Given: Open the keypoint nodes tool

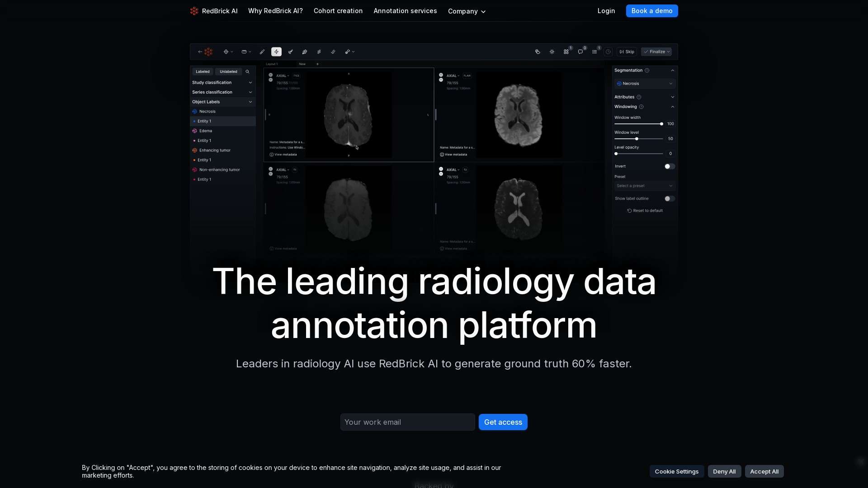Looking at the screenshot, I should click(x=348, y=52).
